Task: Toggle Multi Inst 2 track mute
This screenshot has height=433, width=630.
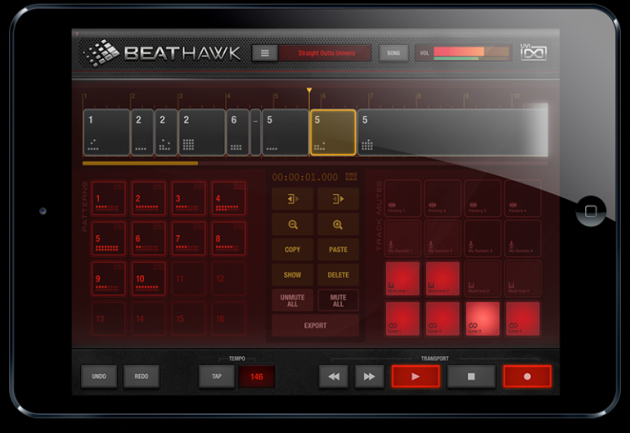Action: tap(442, 279)
